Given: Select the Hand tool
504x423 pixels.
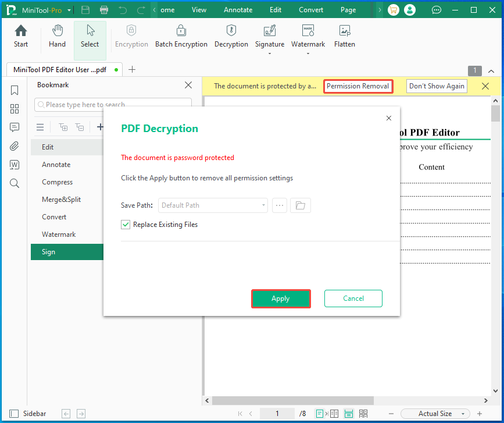Looking at the screenshot, I should pos(57,36).
